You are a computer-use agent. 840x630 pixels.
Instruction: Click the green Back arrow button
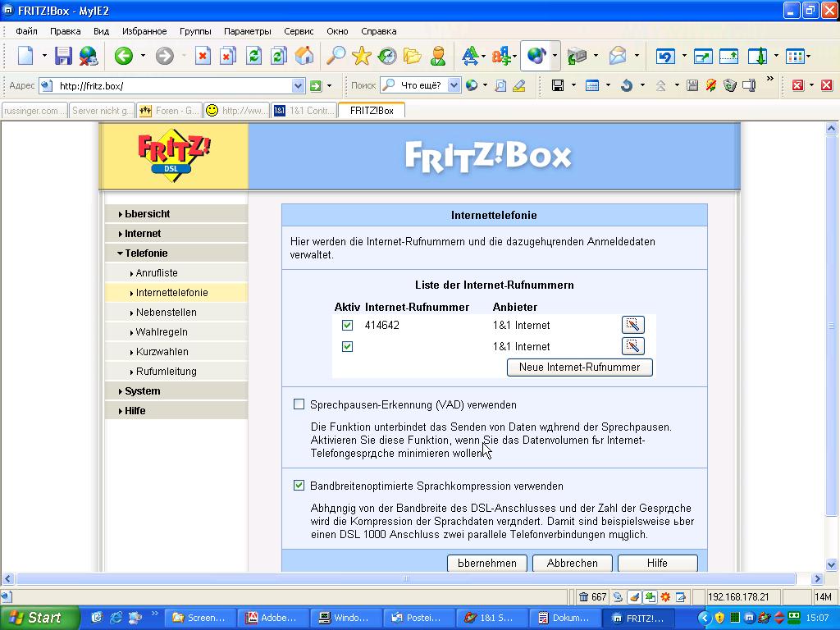pos(124,56)
